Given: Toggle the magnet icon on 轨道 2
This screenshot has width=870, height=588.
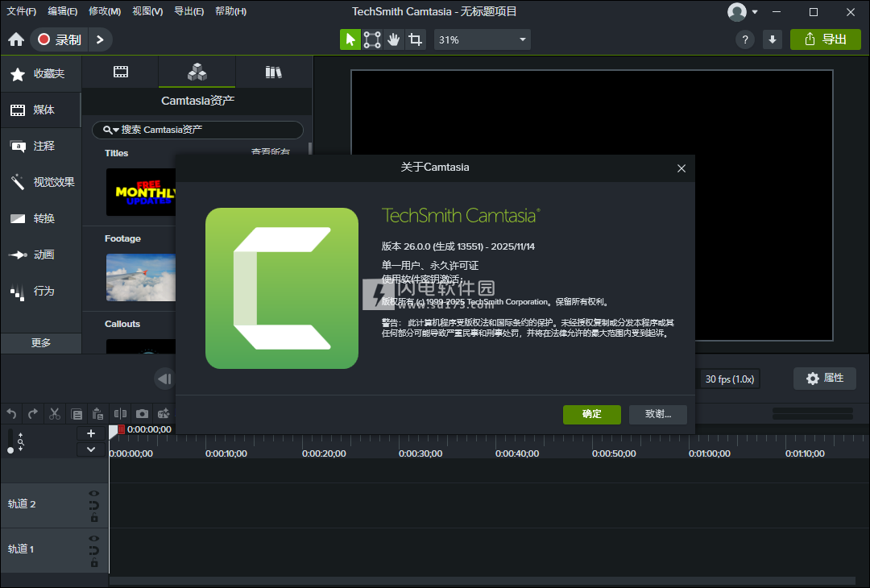Looking at the screenshot, I should (94, 506).
